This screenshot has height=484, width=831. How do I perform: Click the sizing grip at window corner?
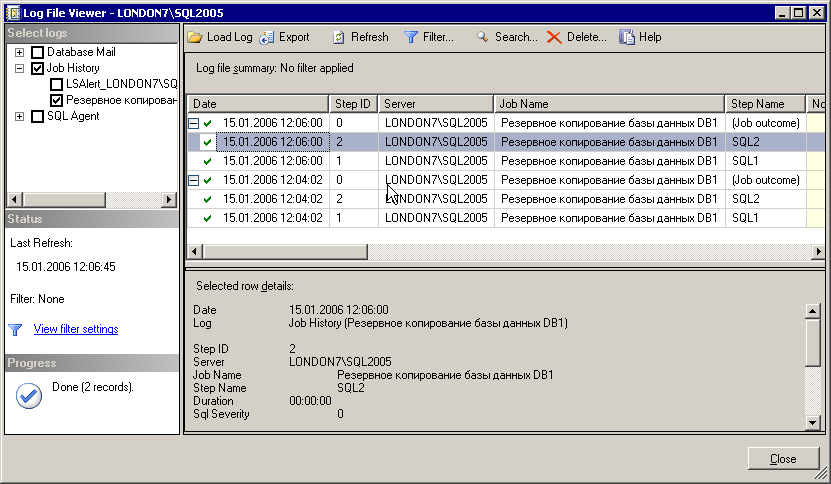[x=821, y=473]
